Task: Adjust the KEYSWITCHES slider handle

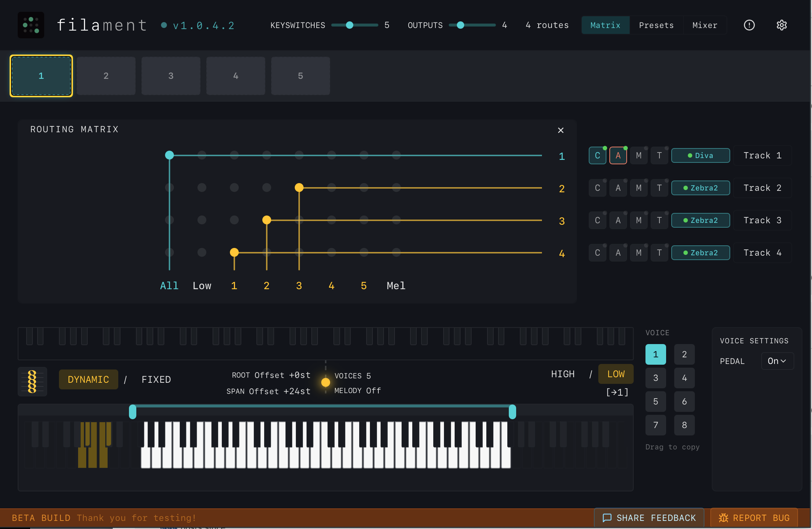Action: tap(350, 25)
